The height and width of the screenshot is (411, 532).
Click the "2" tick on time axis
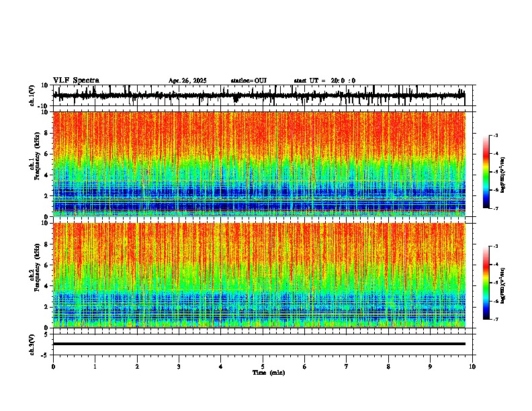pos(137,367)
